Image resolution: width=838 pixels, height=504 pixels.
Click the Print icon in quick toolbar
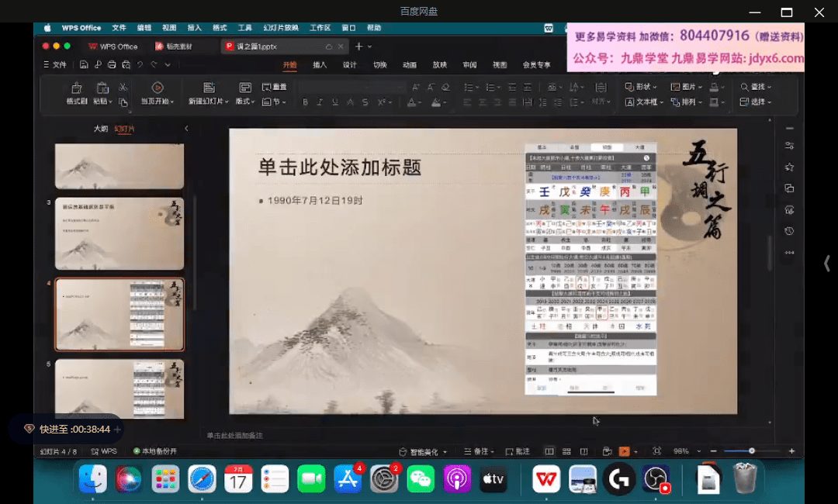[x=112, y=65]
